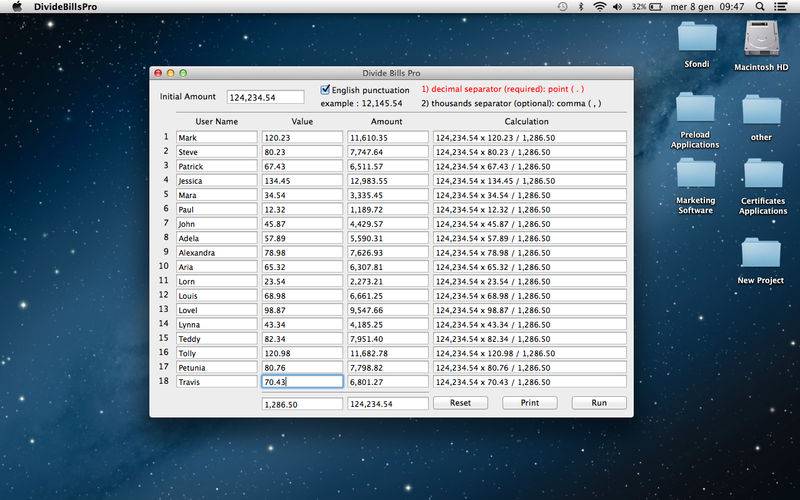The image size is (800, 500).
Task: Click the Adela user name field
Action: point(217,238)
